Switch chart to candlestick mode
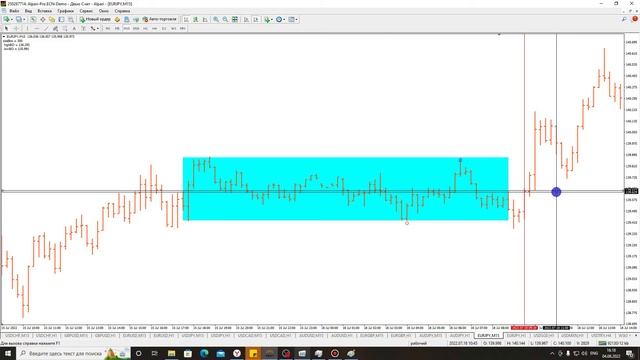 click(196, 19)
